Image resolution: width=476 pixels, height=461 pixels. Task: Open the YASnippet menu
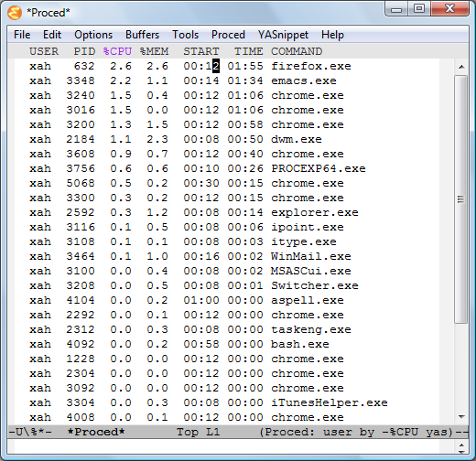click(x=283, y=35)
